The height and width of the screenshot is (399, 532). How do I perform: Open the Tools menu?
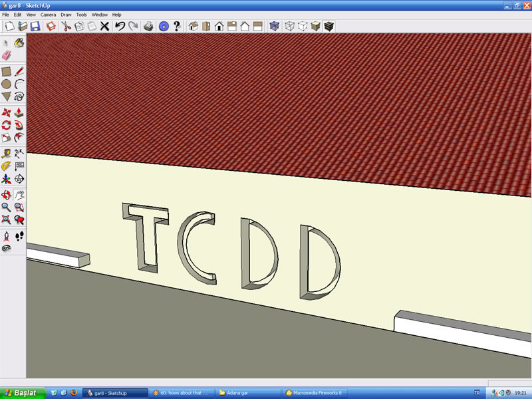pyautogui.click(x=81, y=15)
